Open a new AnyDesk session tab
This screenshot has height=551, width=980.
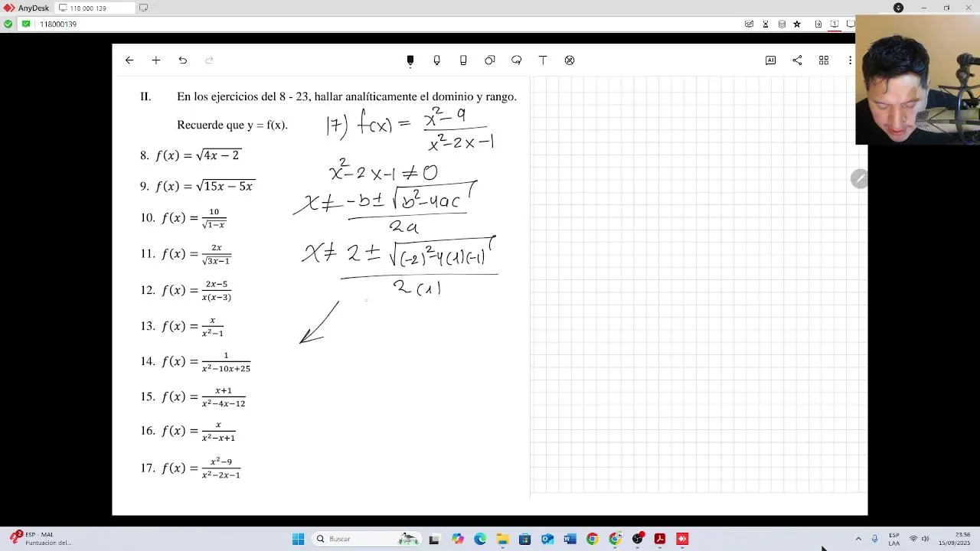pyautogui.click(x=143, y=8)
